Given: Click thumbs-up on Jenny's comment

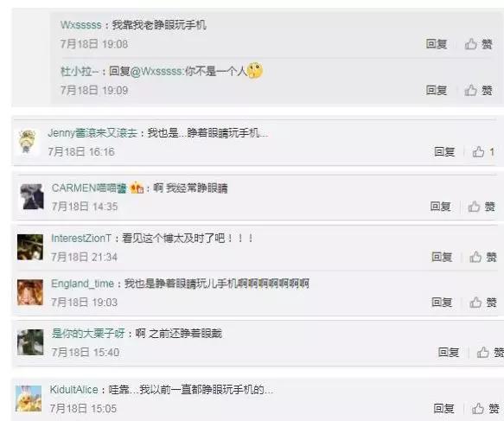Looking at the screenshot, I should [x=478, y=151].
